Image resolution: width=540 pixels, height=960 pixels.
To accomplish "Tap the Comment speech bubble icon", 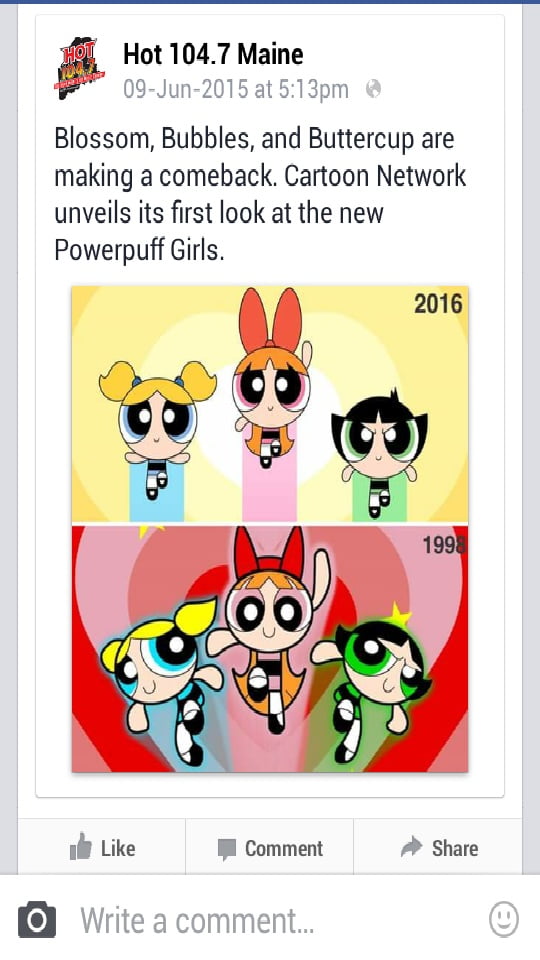I will [x=227, y=849].
